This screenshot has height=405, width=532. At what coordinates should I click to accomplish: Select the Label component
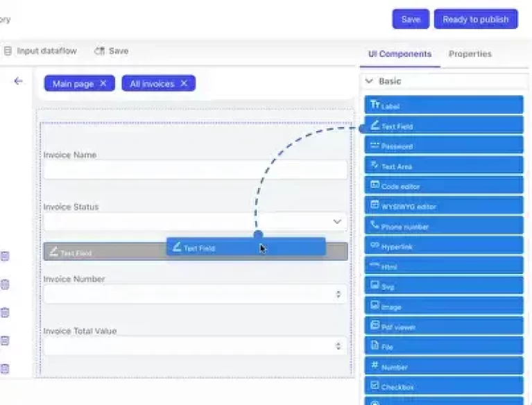click(x=444, y=105)
